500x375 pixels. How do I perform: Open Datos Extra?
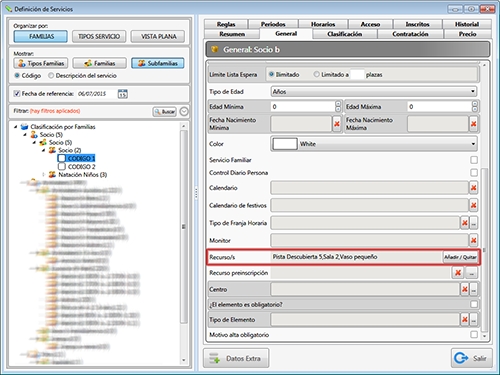click(x=236, y=358)
